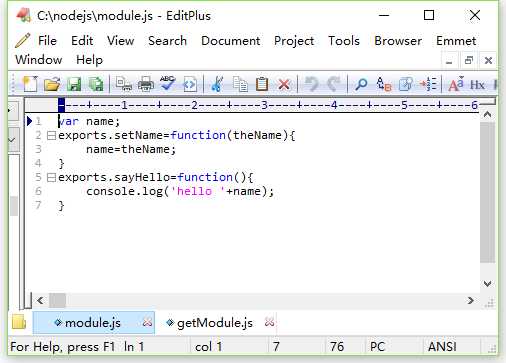Click line number 3 in gutter
Viewport: 506px width, 363px height.
[38, 149]
